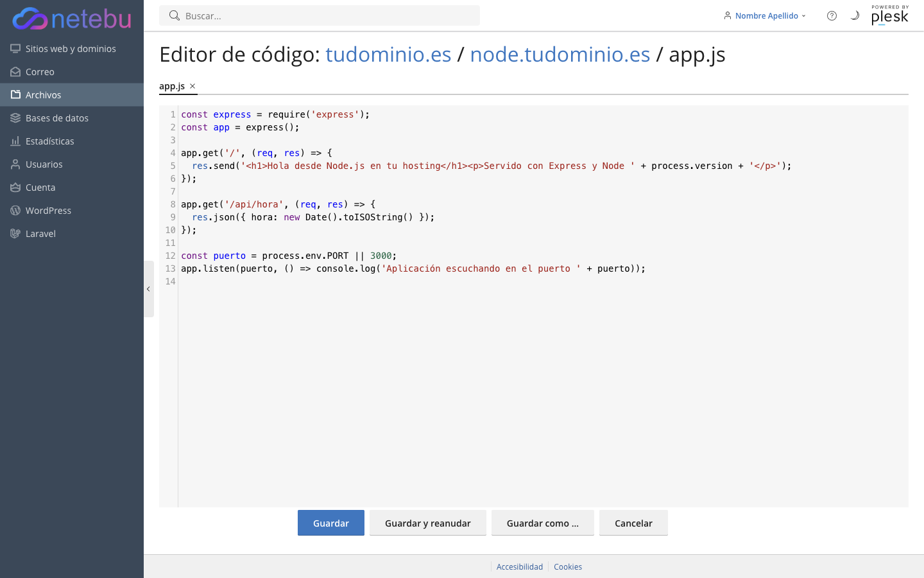Open the Cuenta menu item
Image resolution: width=924 pixels, height=578 pixels.
[72, 188]
